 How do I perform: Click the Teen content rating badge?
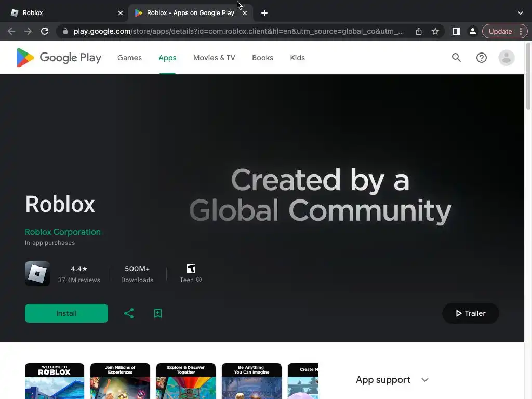tap(191, 269)
